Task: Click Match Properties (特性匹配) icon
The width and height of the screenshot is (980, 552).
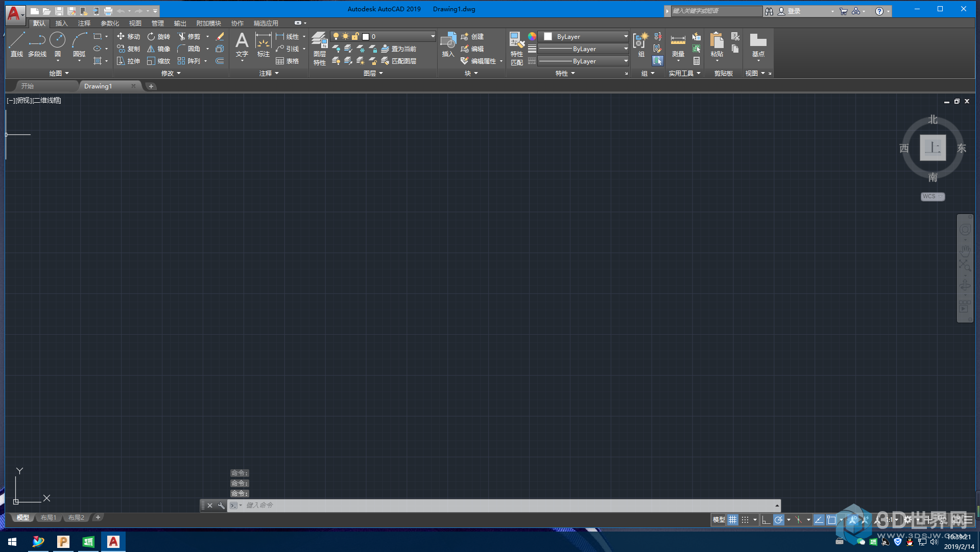Action: click(x=517, y=49)
